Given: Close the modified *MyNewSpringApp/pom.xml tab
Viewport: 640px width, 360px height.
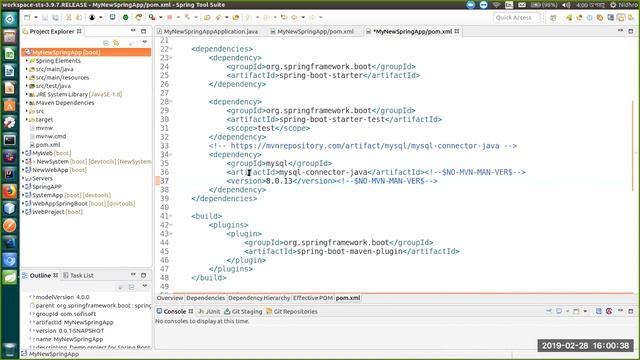Looking at the screenshot, I should point(457,31).
